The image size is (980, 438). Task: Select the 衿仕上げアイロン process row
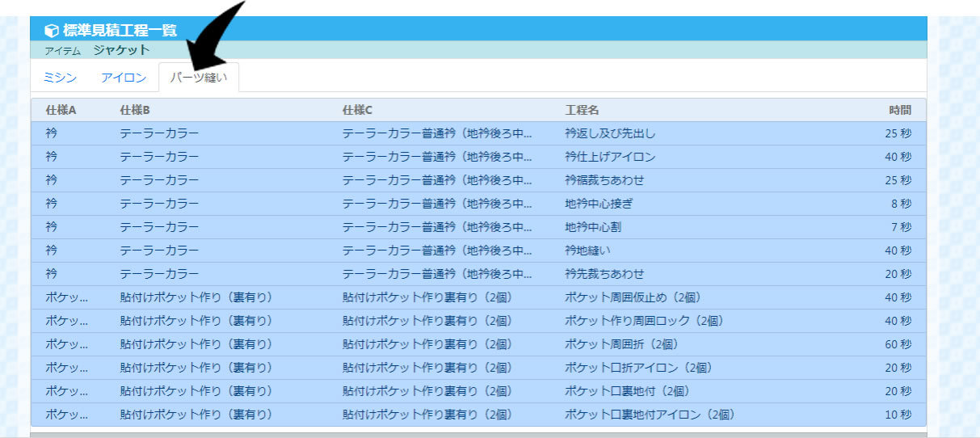pos(610,157)
